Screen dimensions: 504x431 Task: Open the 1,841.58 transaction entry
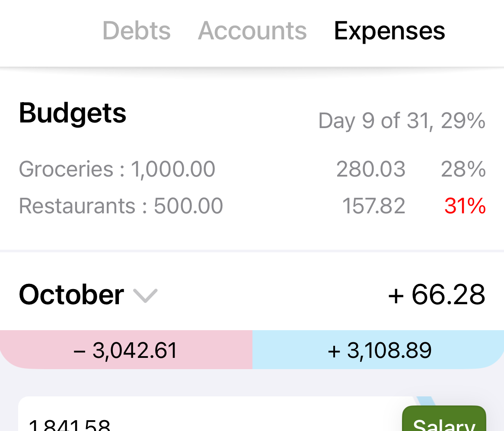[x=173, y=422]
